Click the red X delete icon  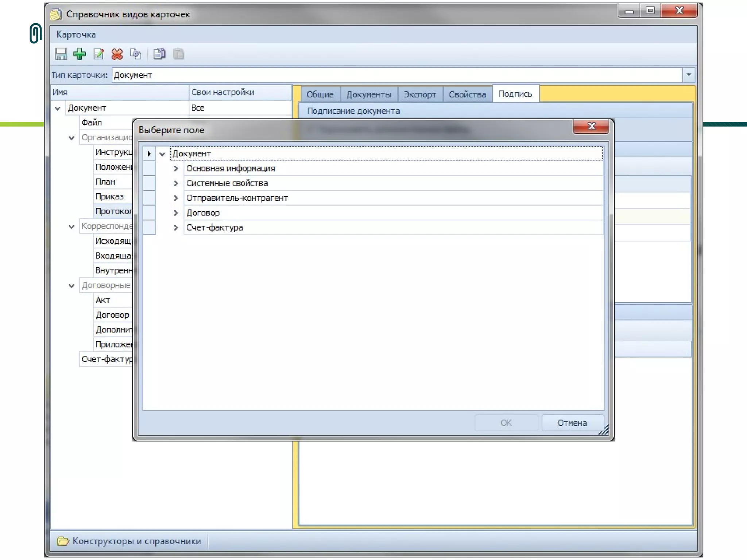[117, 54]
